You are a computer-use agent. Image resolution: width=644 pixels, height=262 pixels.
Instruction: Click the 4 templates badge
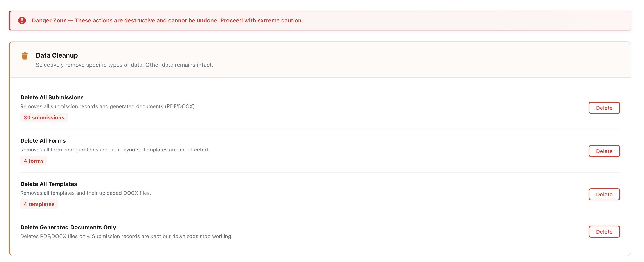[39, 204]
